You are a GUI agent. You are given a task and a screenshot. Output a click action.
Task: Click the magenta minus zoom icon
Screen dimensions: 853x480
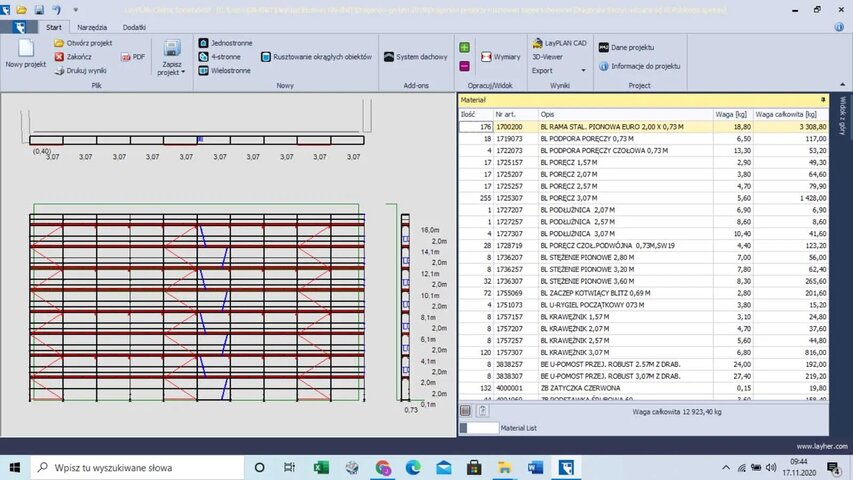coord(465,66)
